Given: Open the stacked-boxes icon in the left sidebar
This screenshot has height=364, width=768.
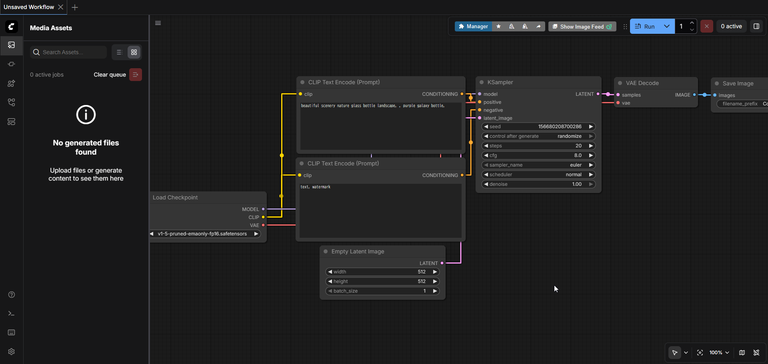Looking at the screenshot, I should 11,121.
